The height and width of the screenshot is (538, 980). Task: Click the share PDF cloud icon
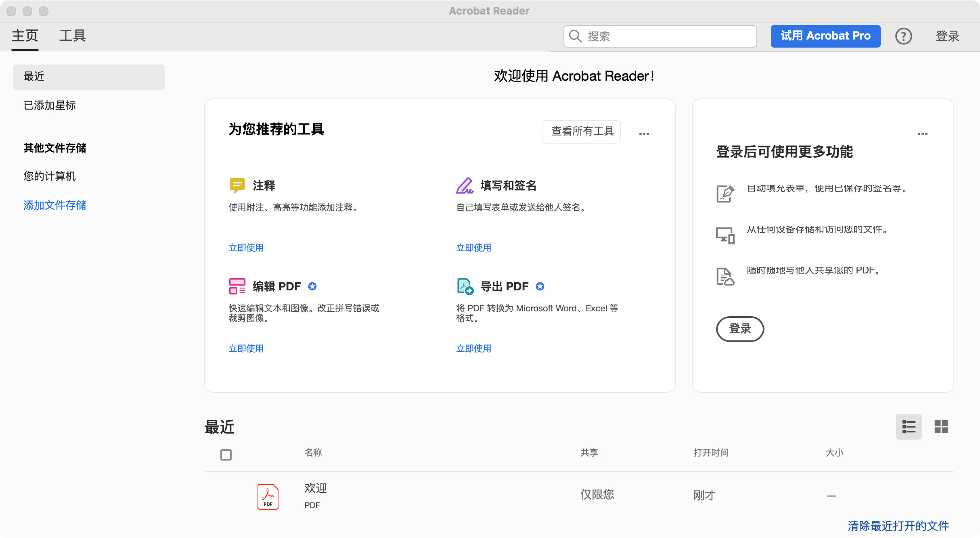[x=725, y=277]
